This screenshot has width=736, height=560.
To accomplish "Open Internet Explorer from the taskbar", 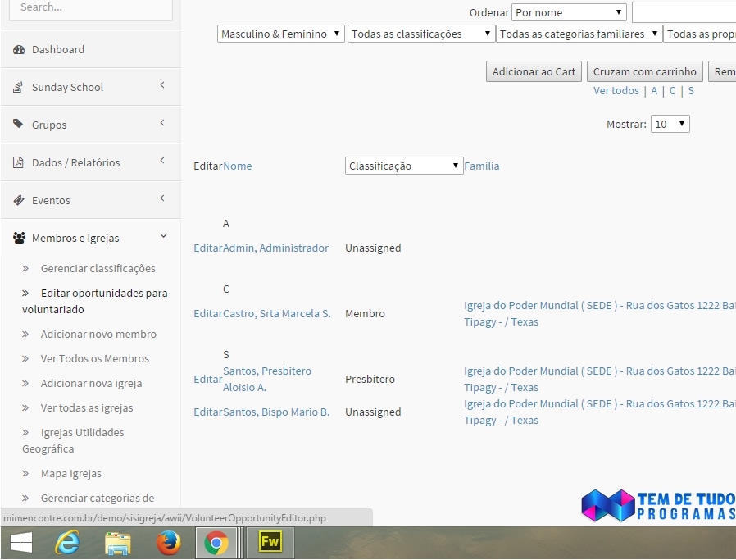I will coord(67,543).
